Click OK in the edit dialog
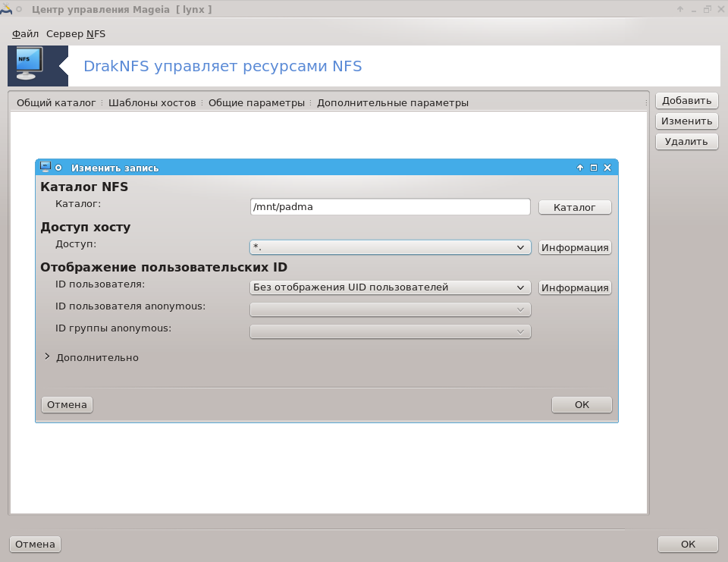728x562 pixels. [582, 404]
